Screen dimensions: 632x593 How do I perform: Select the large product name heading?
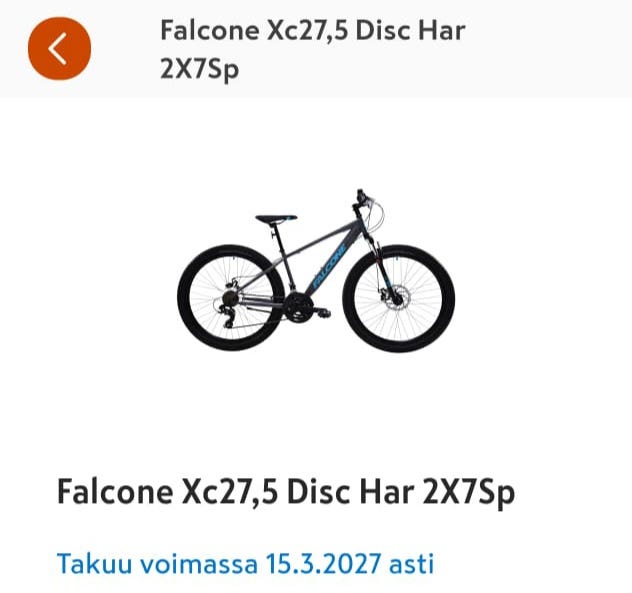click(286, 492)
